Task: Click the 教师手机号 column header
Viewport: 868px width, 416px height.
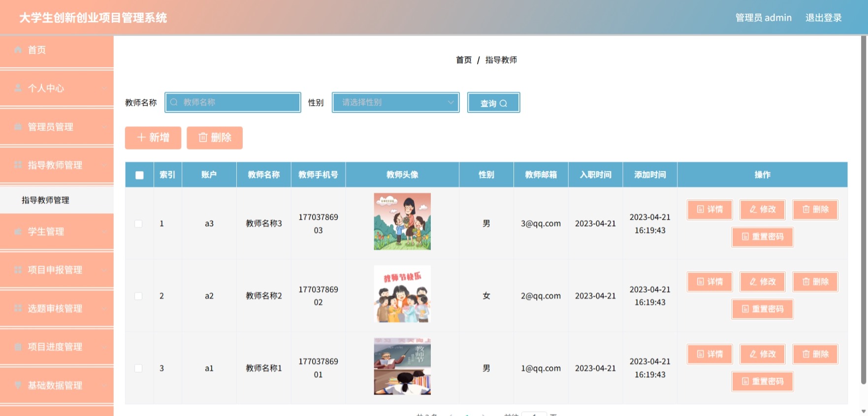Action: pos(318,175)
